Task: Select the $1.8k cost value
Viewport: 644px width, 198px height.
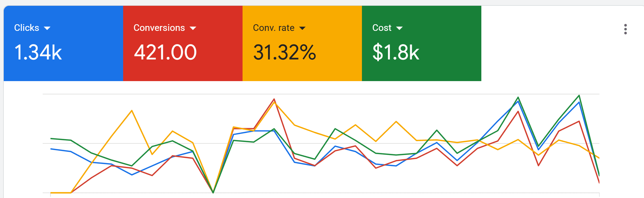Action: (396, 53)
